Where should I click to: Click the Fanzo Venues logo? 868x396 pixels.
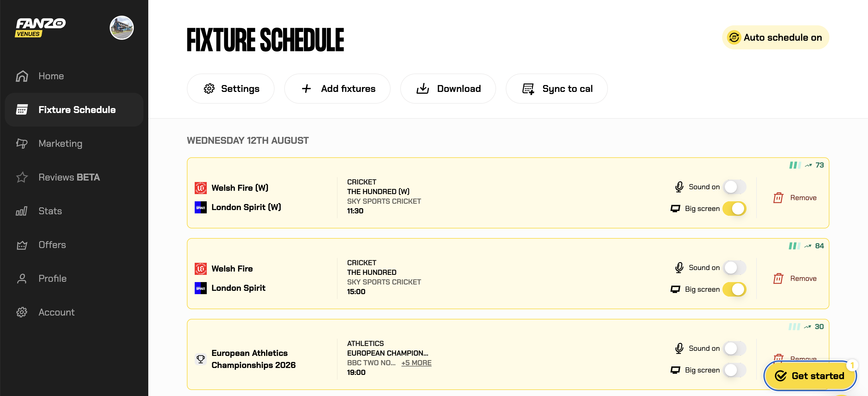40,27
